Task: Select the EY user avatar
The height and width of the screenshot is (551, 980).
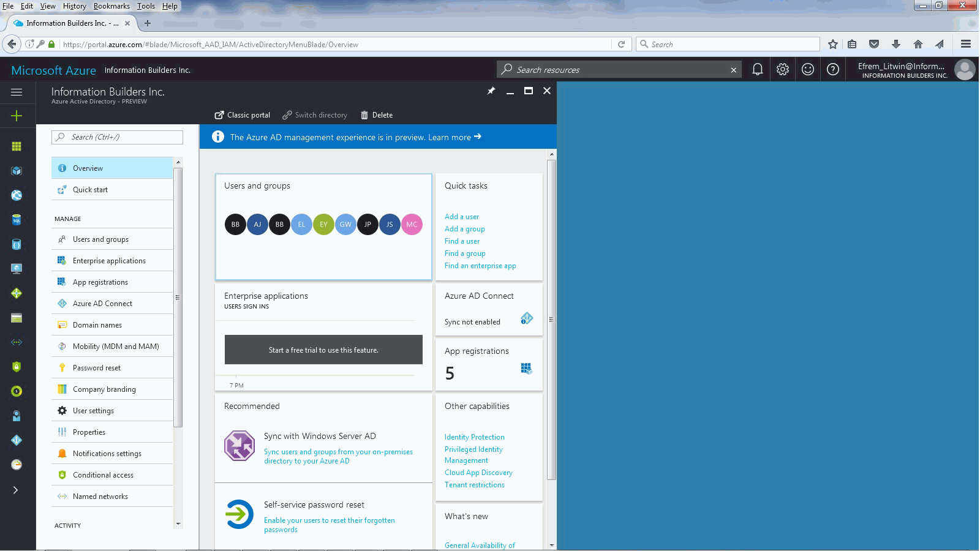Action: 323,224
